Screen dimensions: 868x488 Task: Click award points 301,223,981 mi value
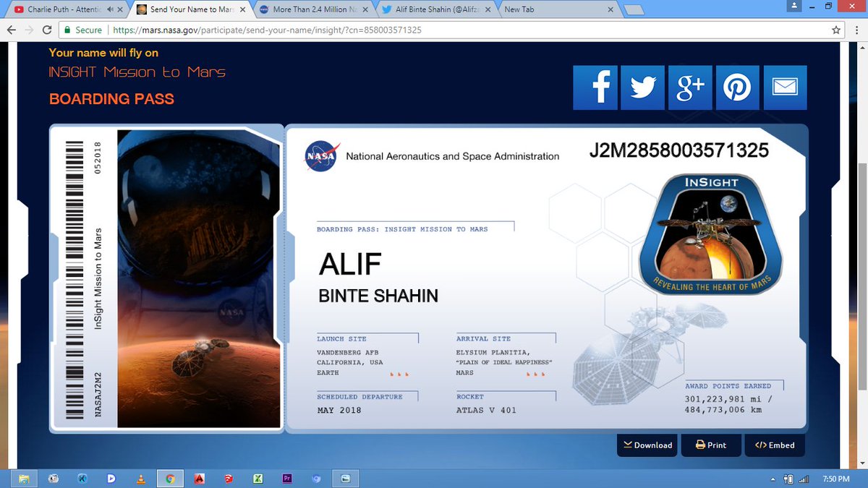pyautogui.click(x=728, y=399)
